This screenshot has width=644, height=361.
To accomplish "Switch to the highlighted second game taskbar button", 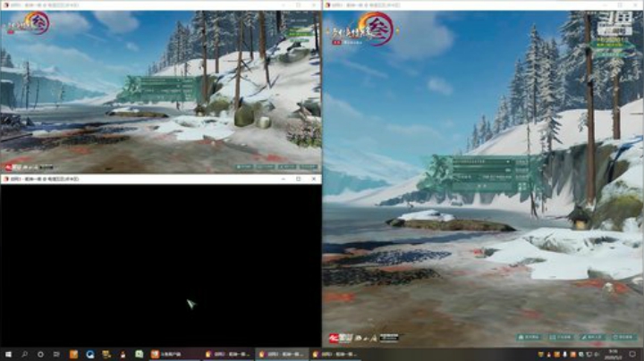I will [282, 354].
